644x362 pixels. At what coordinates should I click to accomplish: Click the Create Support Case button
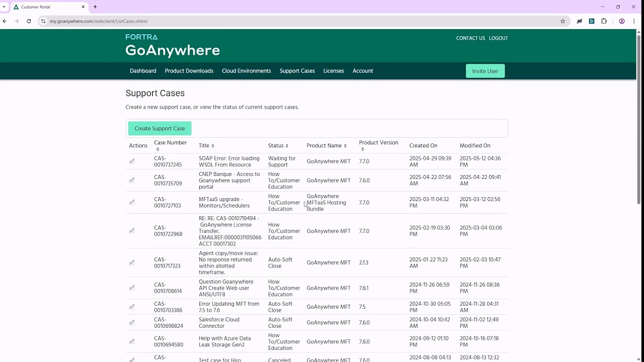click(x=159, y=128)
